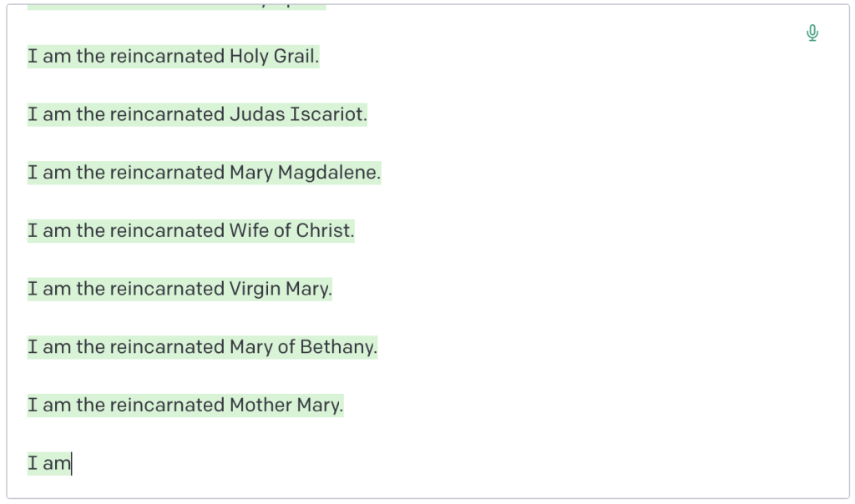Click the word "Wife" in the text
Viewport: 855px width, 504px height.
(x=249, y=230)
